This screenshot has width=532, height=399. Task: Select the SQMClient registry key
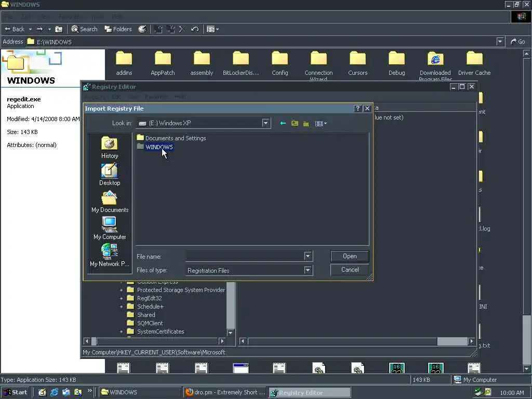(x=150, y=323)
